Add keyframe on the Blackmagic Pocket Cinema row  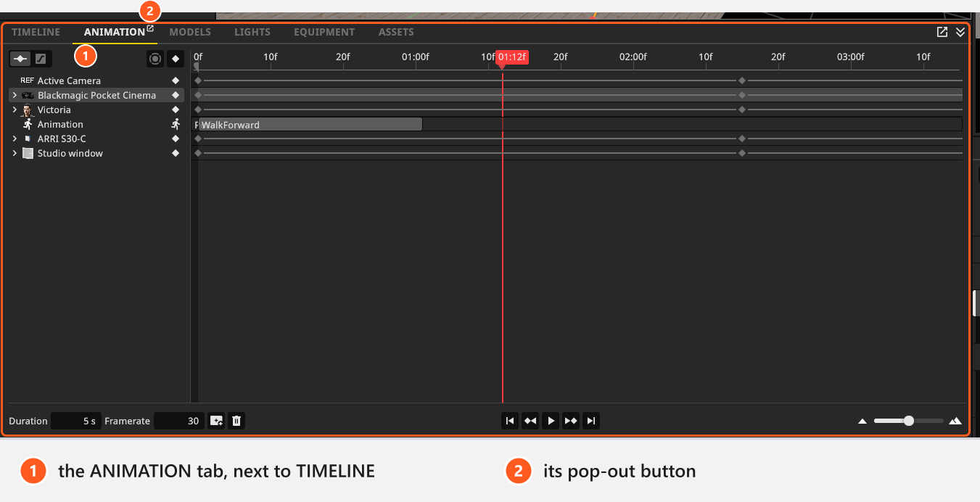tap(176, 95)
